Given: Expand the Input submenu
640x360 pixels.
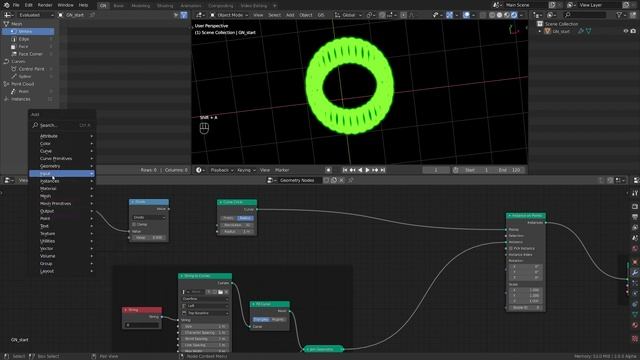Looking at the screenshot, I should tap(62, 173).
